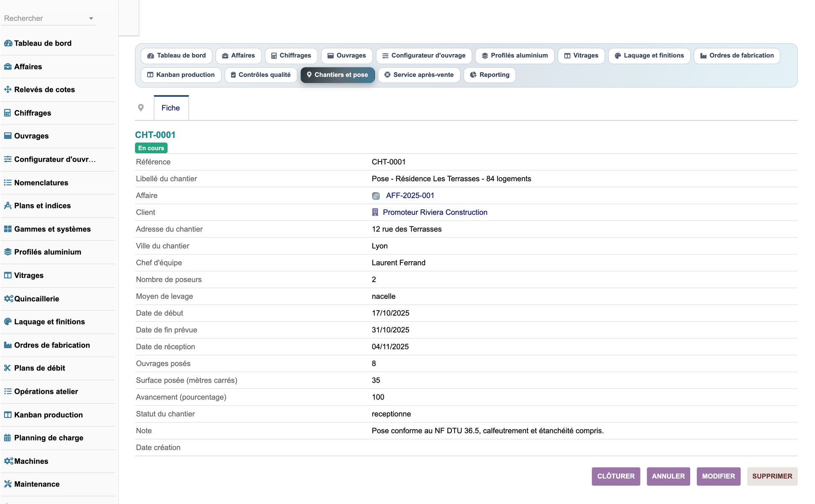
Task: Click the map pin icon beside Fiche tab
Action: point(141,108)
